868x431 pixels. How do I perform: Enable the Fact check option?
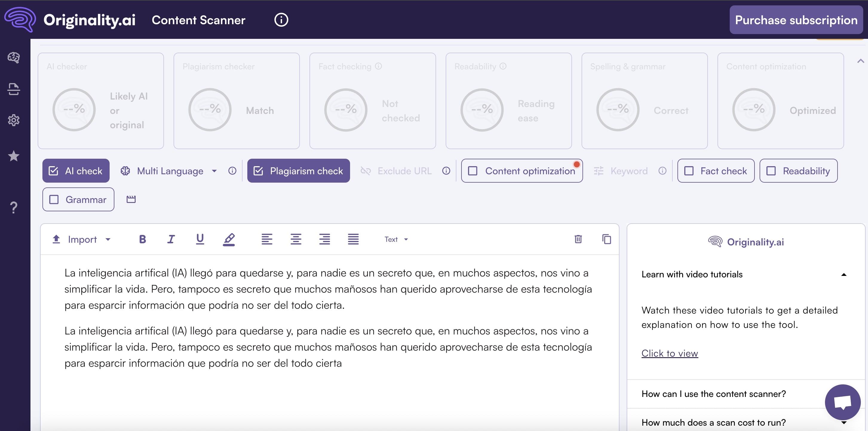point(715,171)
